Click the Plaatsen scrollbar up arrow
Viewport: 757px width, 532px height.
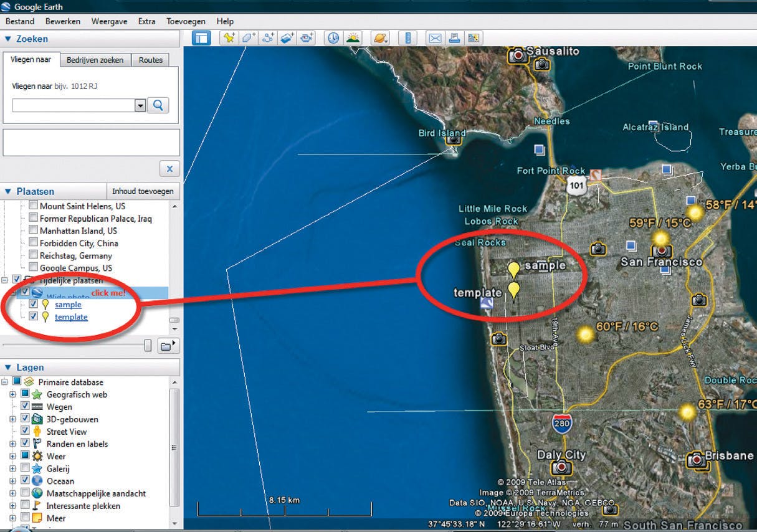click(x=174, y=206)
